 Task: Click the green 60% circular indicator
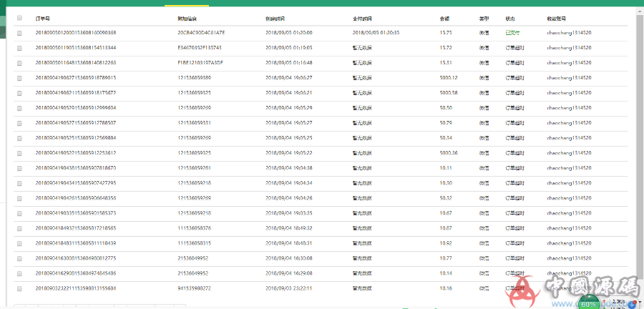click(588, 304)
